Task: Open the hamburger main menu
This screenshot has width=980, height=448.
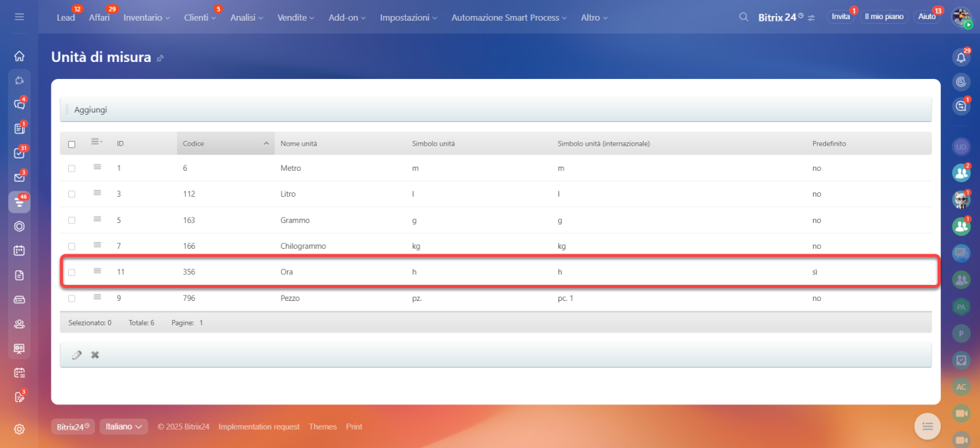Action: [19, 16]
